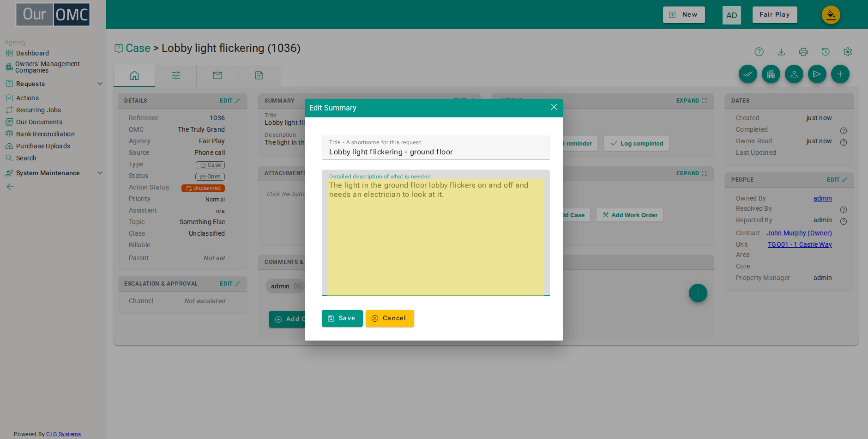Image resolution: width=868 pixels, height=439 pixels.
Task: Click the building round action button
Action: 771,74
